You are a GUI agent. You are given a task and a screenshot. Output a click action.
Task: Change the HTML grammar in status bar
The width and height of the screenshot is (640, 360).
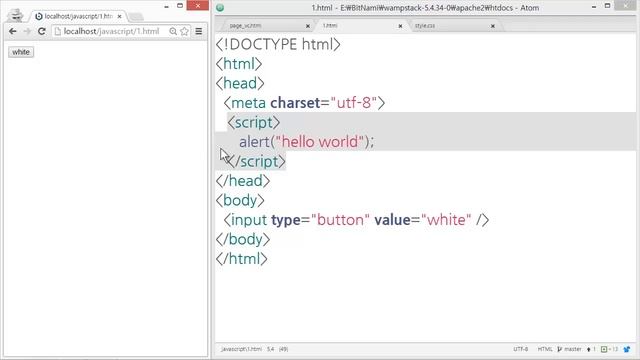pyautogui.click(x=545, y=349)
